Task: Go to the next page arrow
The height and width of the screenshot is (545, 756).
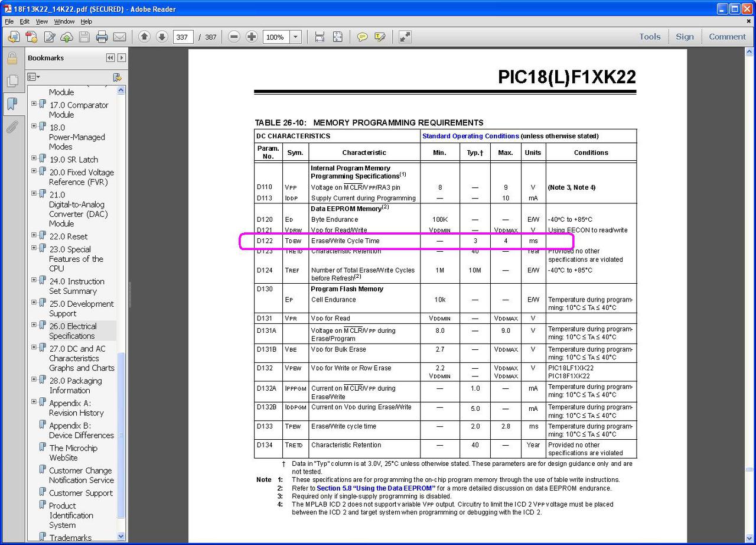Action: (162, 37)
